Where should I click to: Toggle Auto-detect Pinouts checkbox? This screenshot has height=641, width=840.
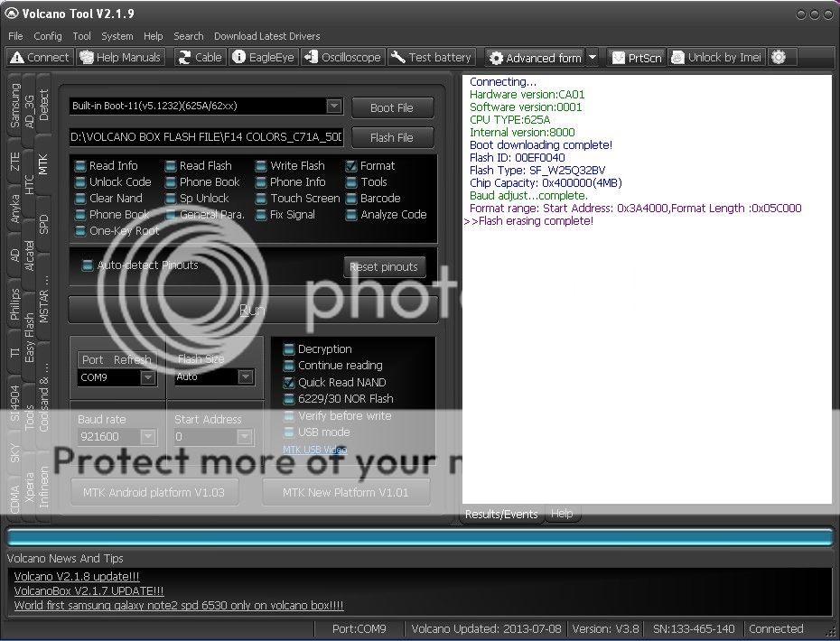[87, 265]
